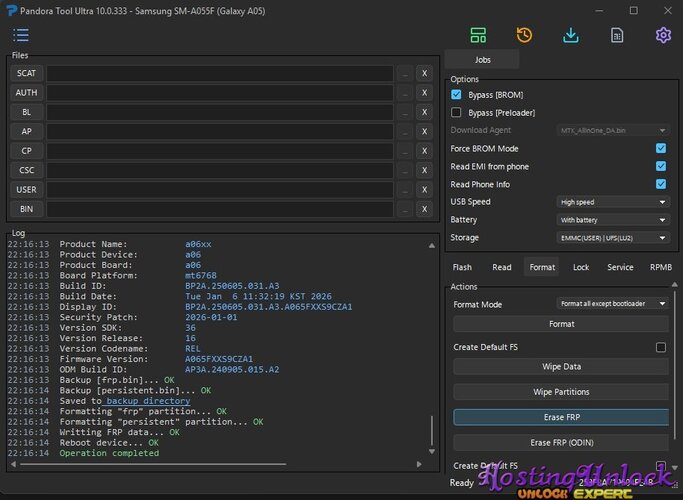Browse for SCAT file with ellipsis button
Image resolution: width=683 pixels, height=500 pixels.
point(405,73)
